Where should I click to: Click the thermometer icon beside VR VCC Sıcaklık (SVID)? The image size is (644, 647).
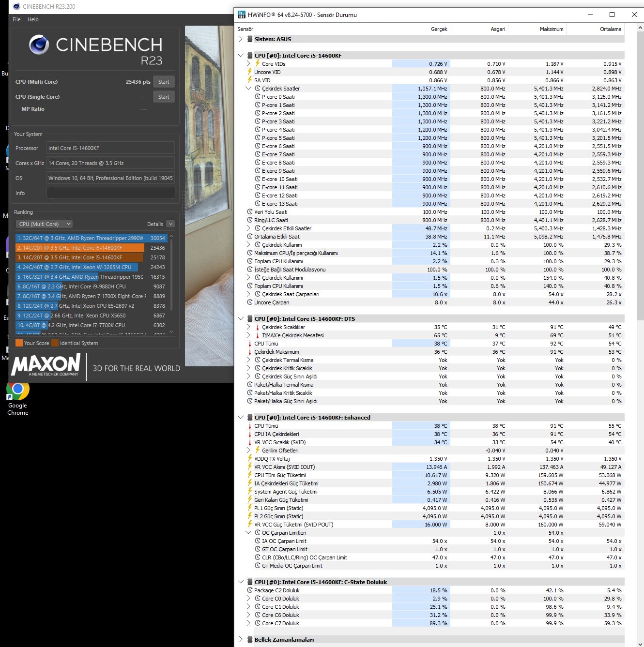[x=250, y=442]
